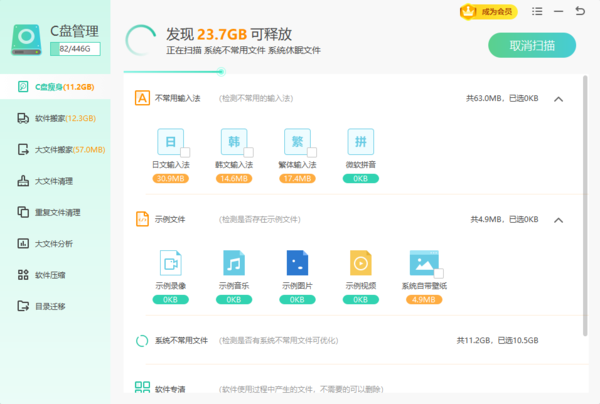Collapse the 不常用输入法 section

click(558, 99)
